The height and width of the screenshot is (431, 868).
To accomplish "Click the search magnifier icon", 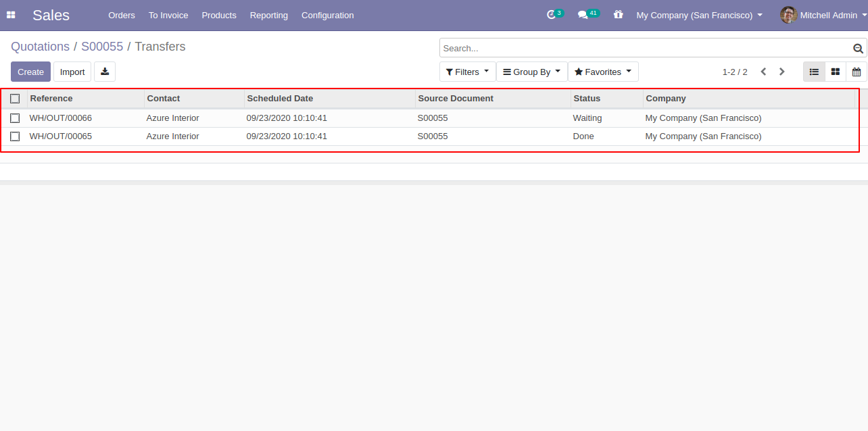I will pyautogui.click(x=858, y=48).
